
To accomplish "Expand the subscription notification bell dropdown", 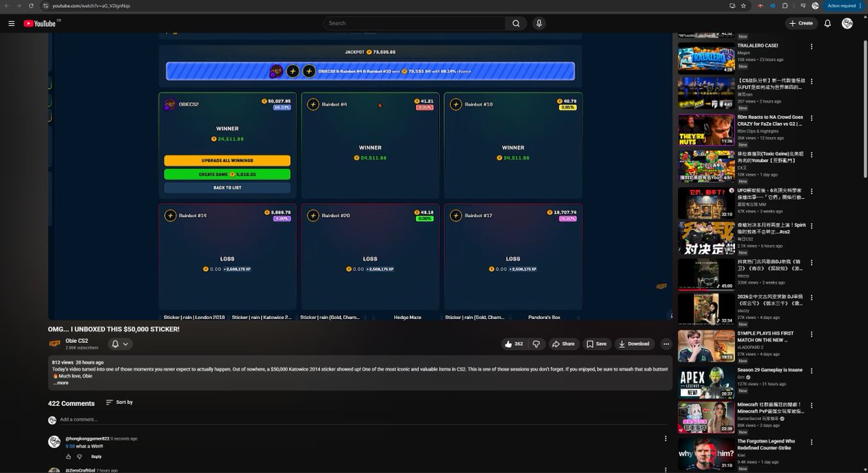I will point(120,344).
